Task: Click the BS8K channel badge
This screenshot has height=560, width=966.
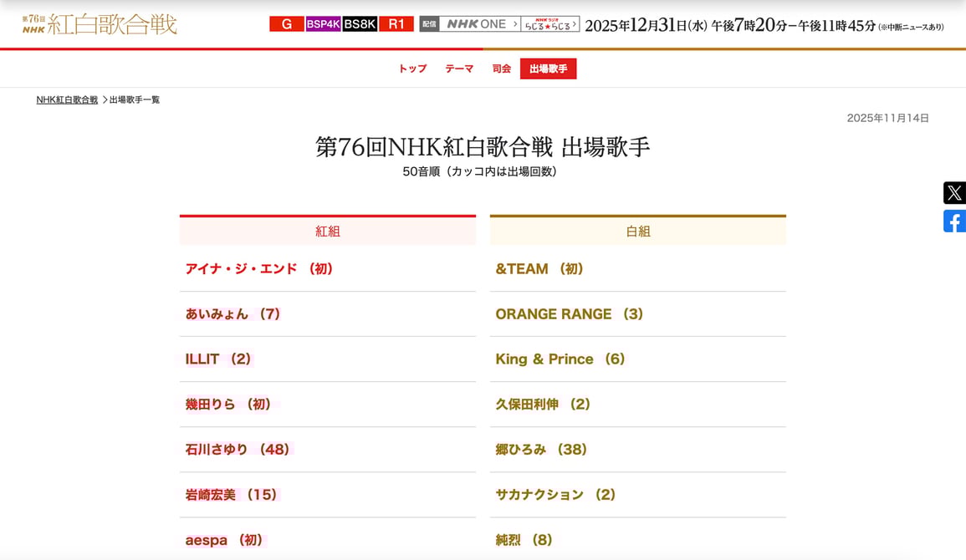Action: [358, 23]
